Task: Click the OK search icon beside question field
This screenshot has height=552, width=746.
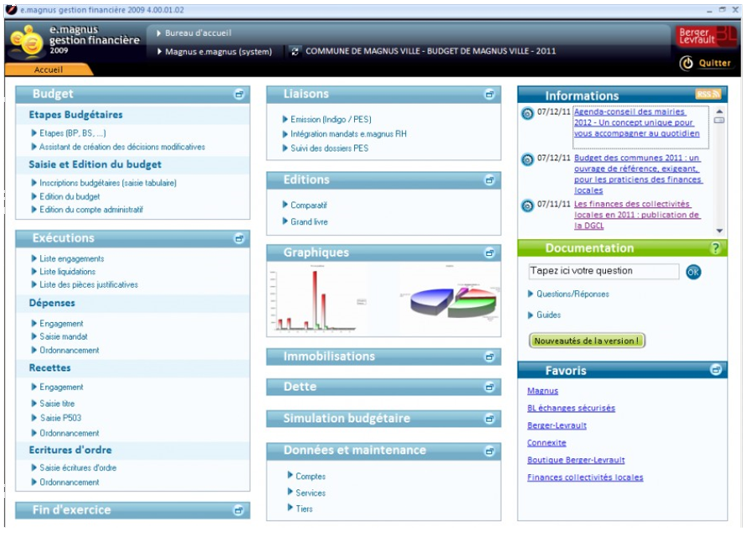Action: point(693,271)
